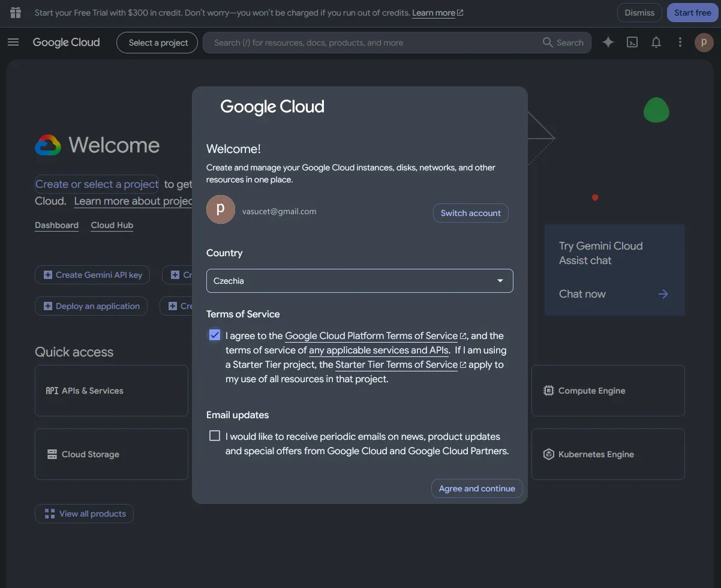This screenshot has height=588, width=721.
Task: Click Deploy an application button
Action: coord(91,306)
